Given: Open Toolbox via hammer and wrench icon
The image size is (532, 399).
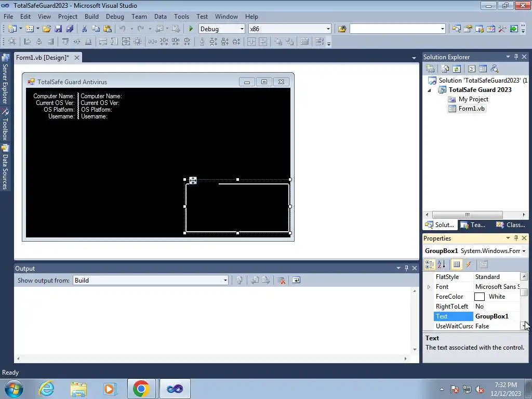Looking at the screenshot, I should click(502, 29).
